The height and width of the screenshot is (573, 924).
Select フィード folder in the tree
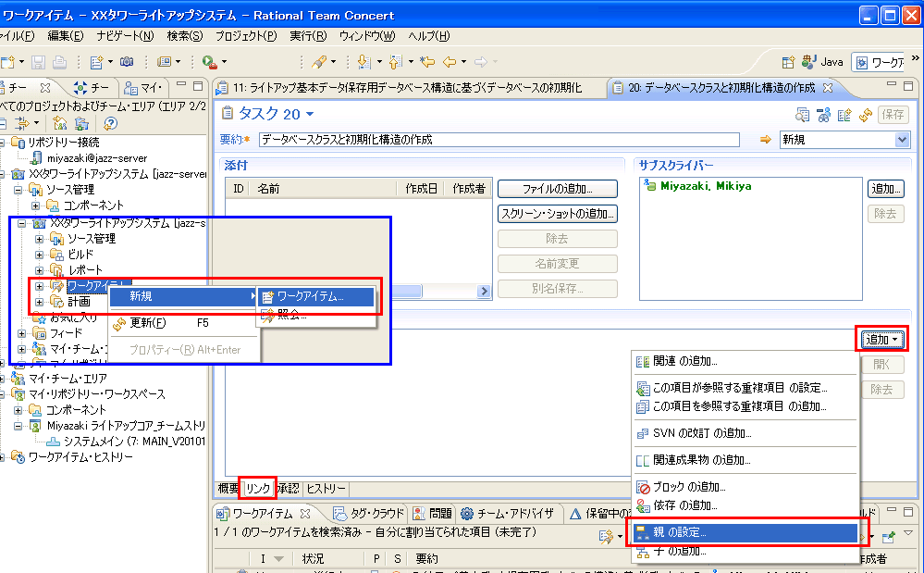coord(66,333)
